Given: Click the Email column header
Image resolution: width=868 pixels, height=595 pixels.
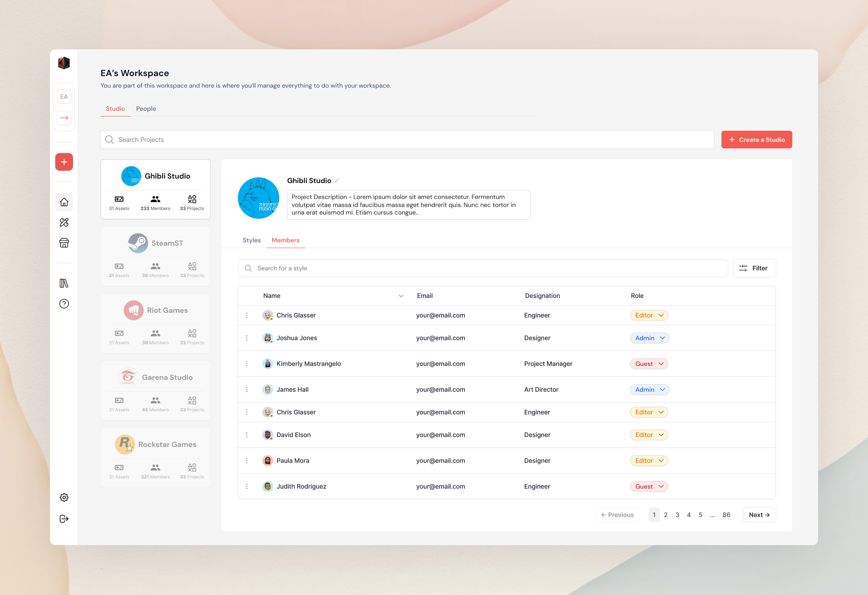Looking at the screenshot, I should pyautogui.click(x=425, y=296).
